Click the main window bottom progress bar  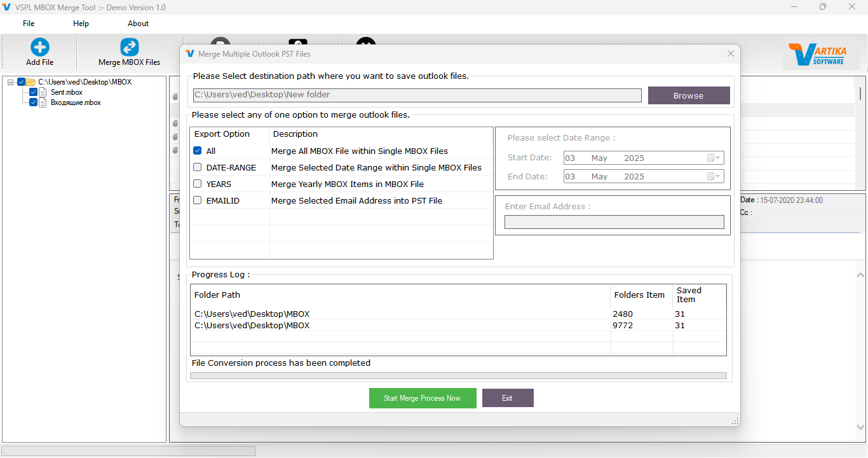click(x=128, y=450)
